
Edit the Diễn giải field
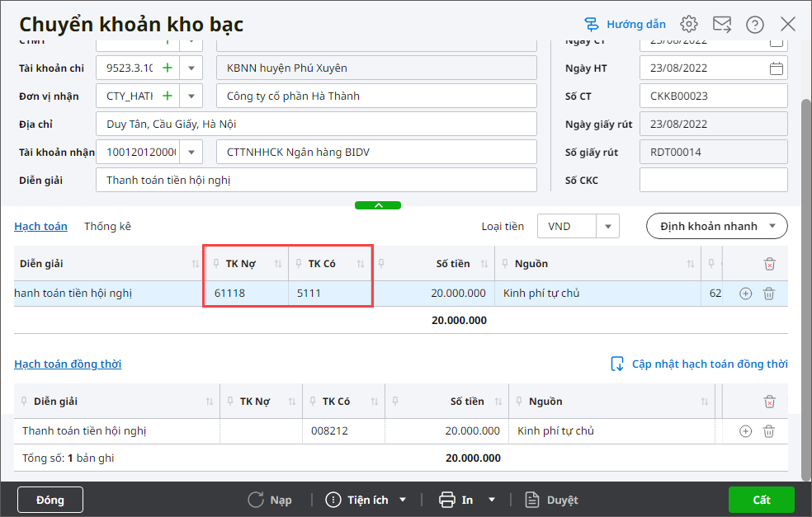click(x=316, y=180)
